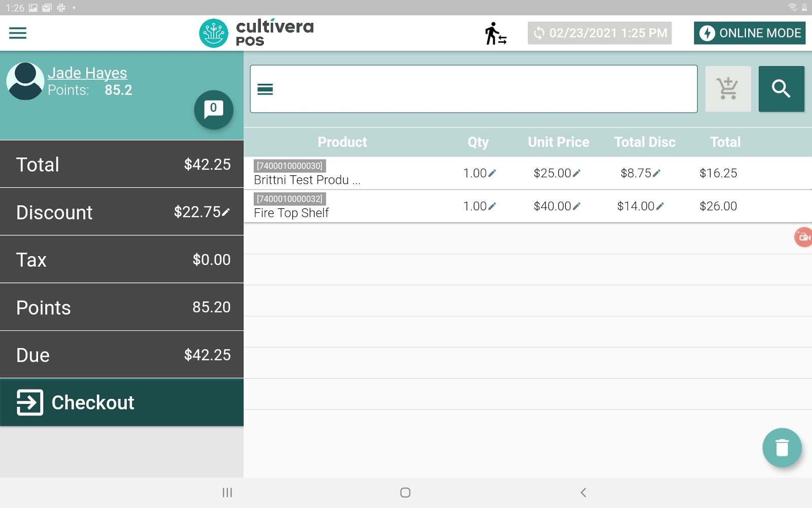Click the magnifier search button
Screen dimensions: 812x508
(x=782, y=89)
